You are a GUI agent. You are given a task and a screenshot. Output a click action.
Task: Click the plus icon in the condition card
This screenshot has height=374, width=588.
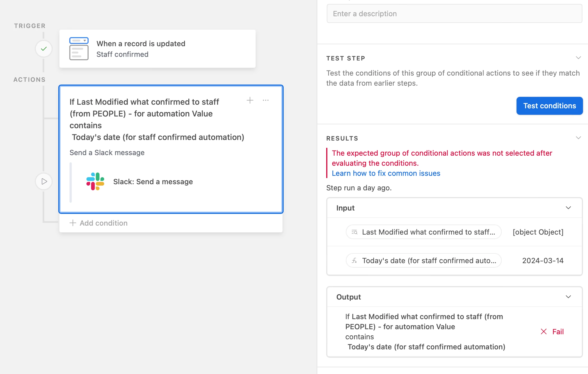pyautogui.click(x=250, y=100)
